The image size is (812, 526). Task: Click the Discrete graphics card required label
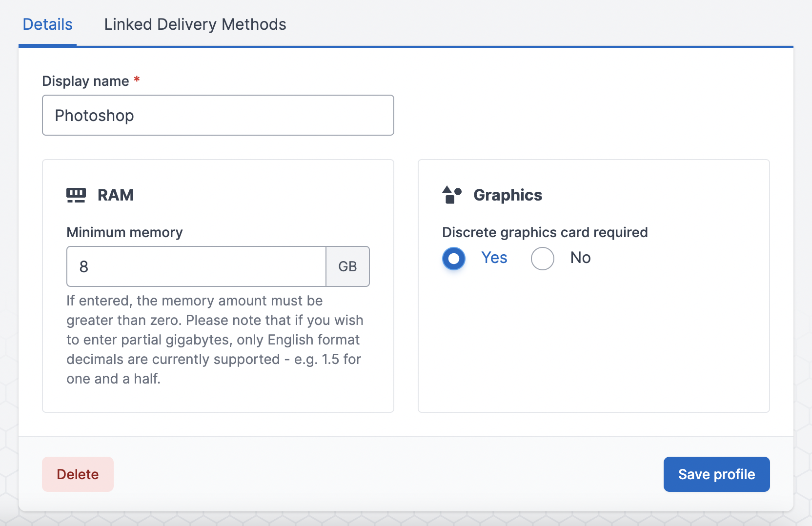545,232
